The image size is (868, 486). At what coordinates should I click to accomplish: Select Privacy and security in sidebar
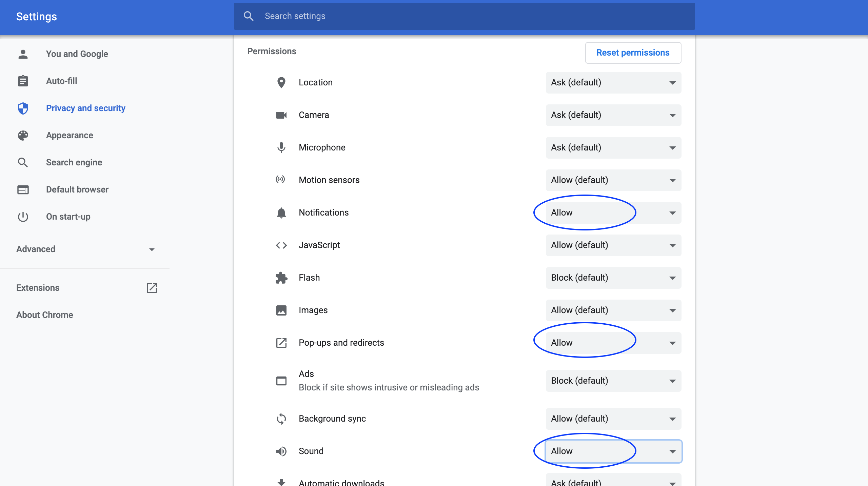[85, 108]
